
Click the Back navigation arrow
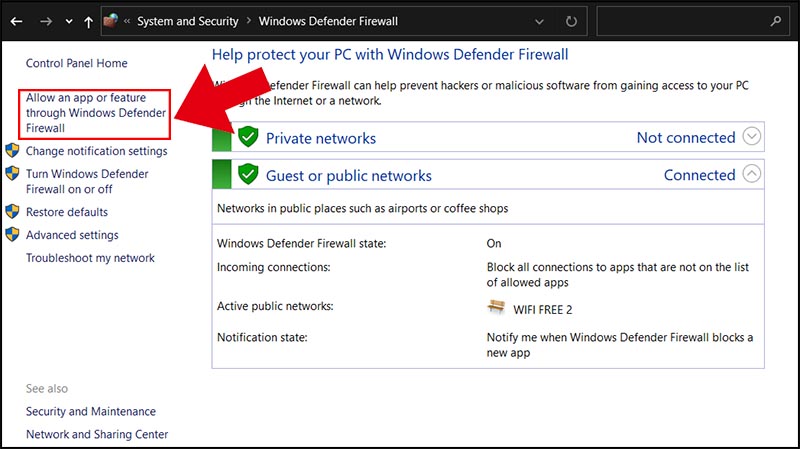[16, 21]
